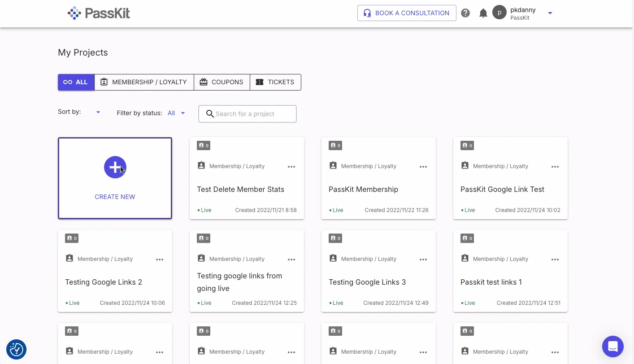Open the chat support bubble icon

click(x=613, y=347)
